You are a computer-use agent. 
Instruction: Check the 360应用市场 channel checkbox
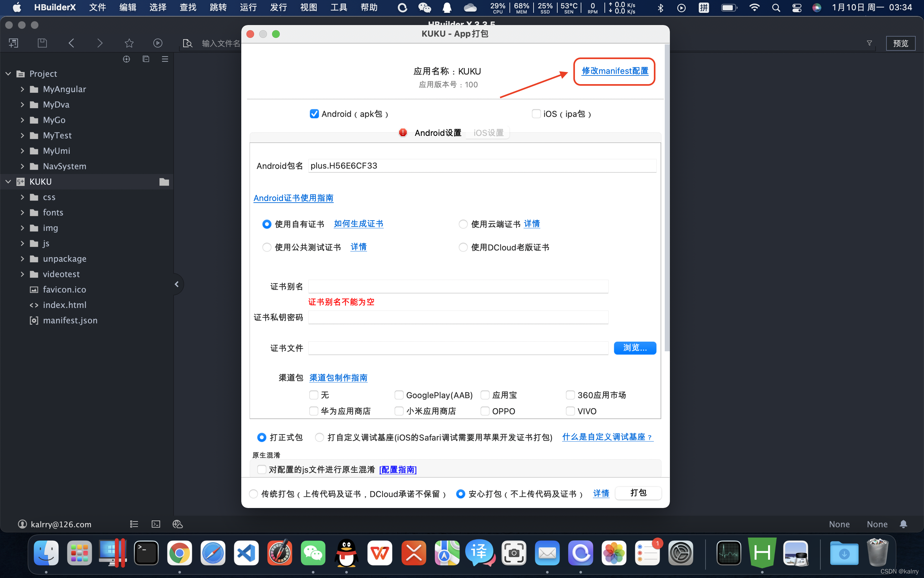click(x=570, y=395)
